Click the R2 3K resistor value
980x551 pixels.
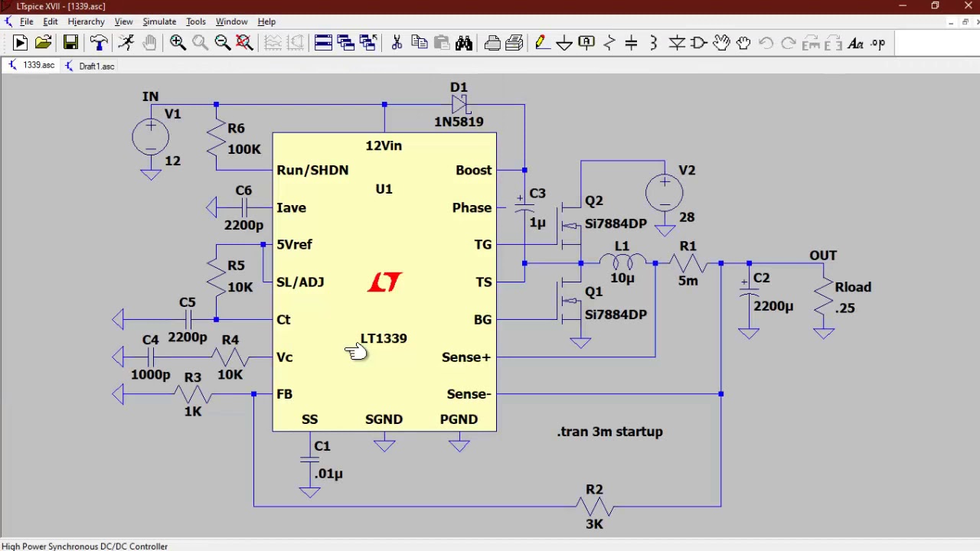(594, 524)
